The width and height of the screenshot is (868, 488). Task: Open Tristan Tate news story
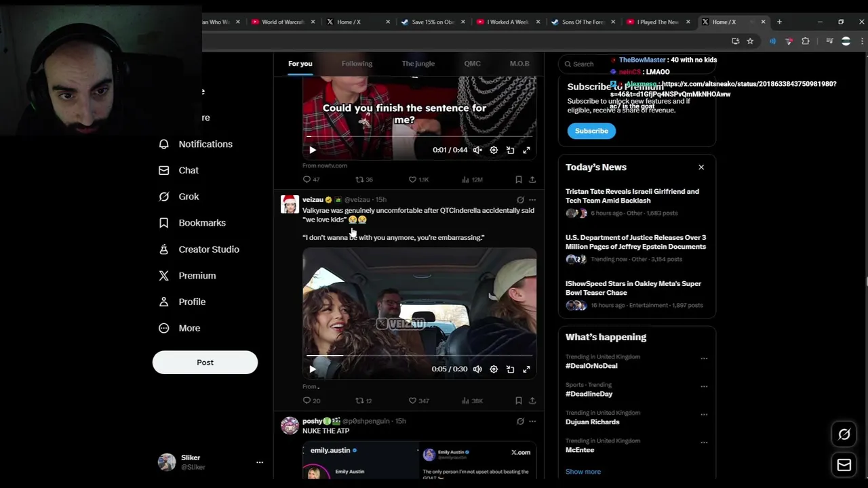(637, 203)
